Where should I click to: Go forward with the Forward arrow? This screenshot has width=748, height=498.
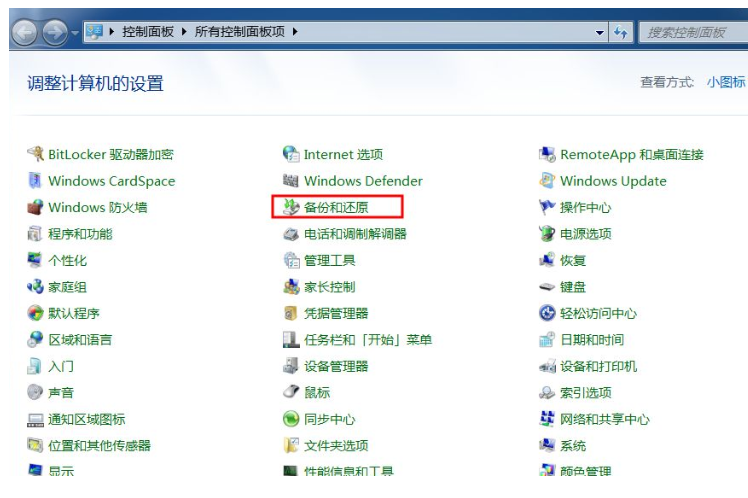55,32
